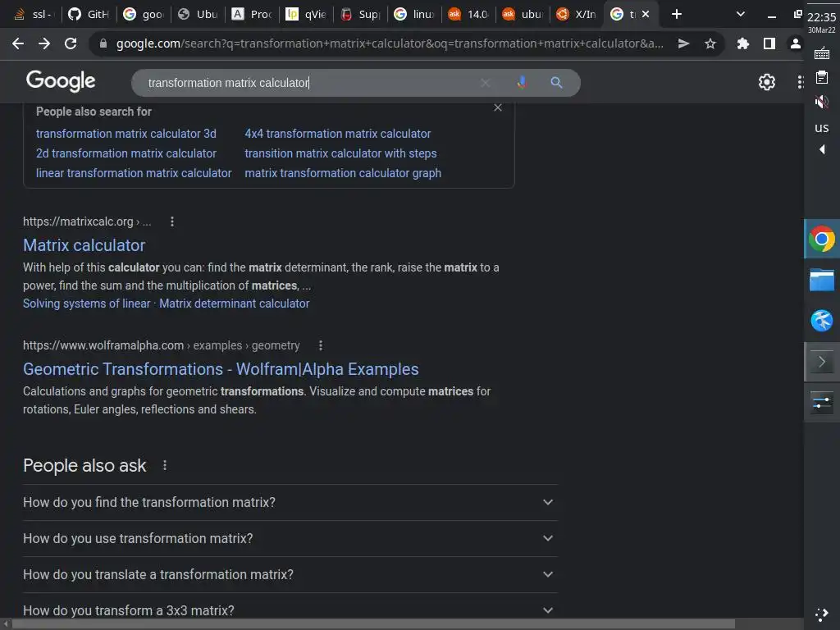Open 'Geometric Transformations - Wolfram|Alpha Examples' result
This screenshot has height=630, width=840.
(x=221, y=369)
